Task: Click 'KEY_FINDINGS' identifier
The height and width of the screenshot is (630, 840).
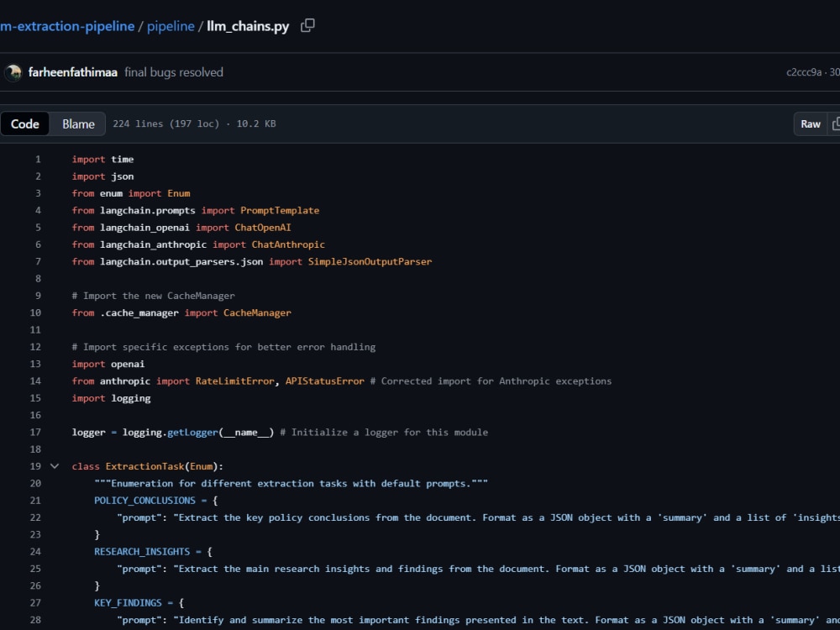Action: pyautogui.click(x=128, y=602)
